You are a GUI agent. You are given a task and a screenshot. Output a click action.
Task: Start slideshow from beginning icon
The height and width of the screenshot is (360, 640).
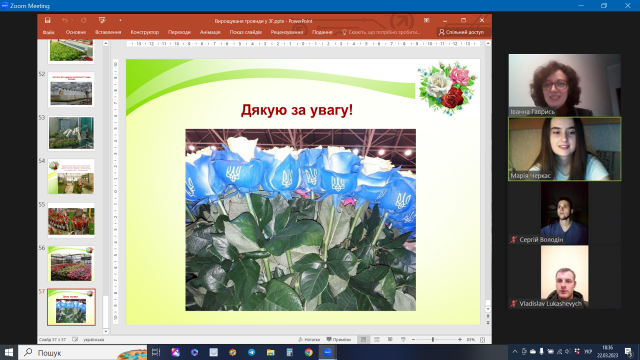102,20
